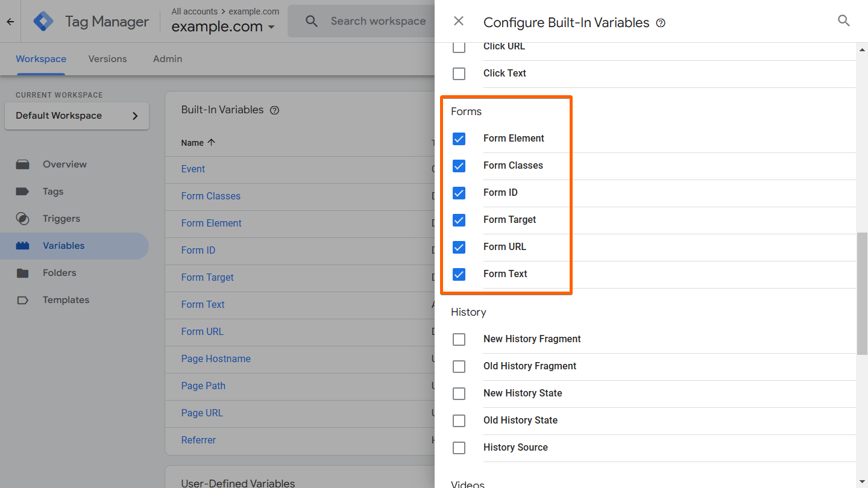
Task: Click search icon in Built-In Variables panel
Action: (x=844, y=21)
